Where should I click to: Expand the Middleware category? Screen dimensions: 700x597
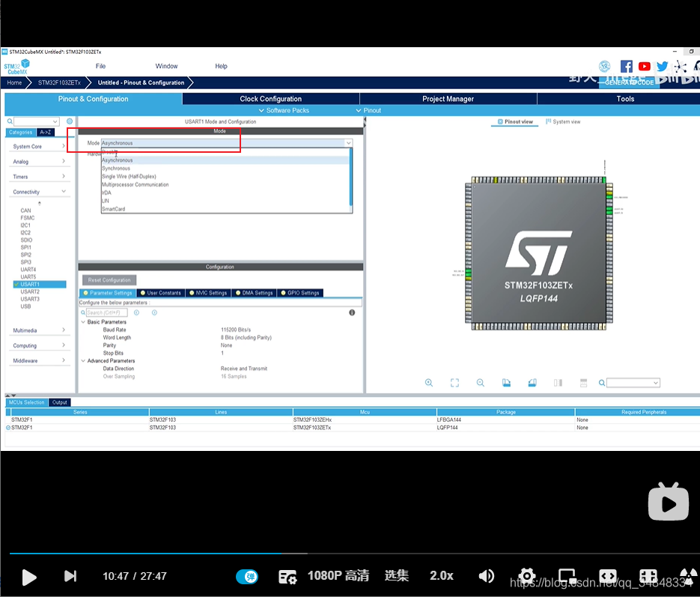pos(39,361)
